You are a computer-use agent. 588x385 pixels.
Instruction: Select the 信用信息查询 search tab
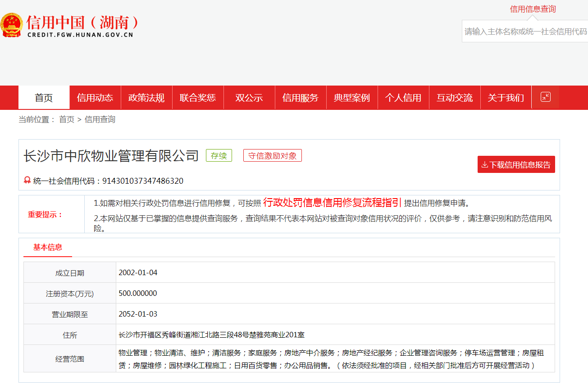tap(533, 9)
